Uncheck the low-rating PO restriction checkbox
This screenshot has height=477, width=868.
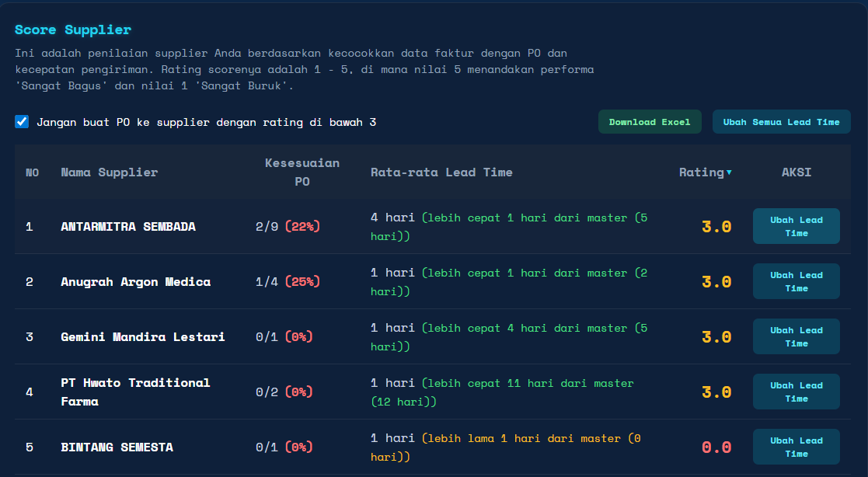click(22, 122)
